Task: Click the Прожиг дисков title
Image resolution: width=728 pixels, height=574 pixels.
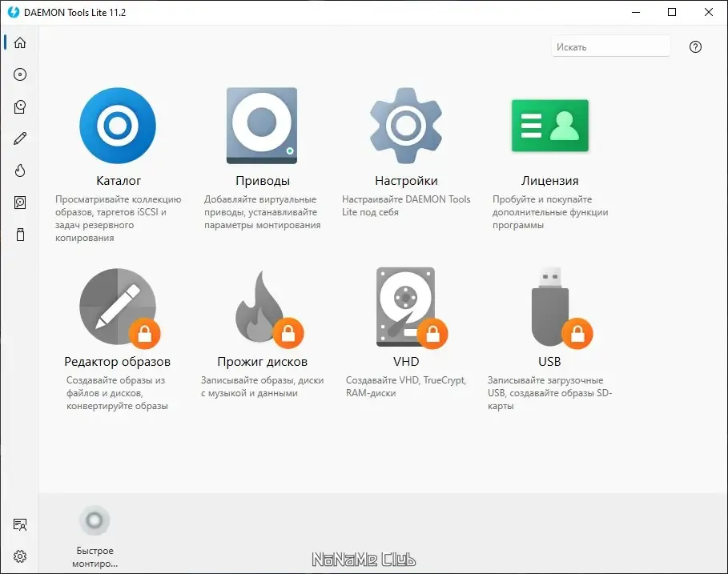Action: coord(263,362)
